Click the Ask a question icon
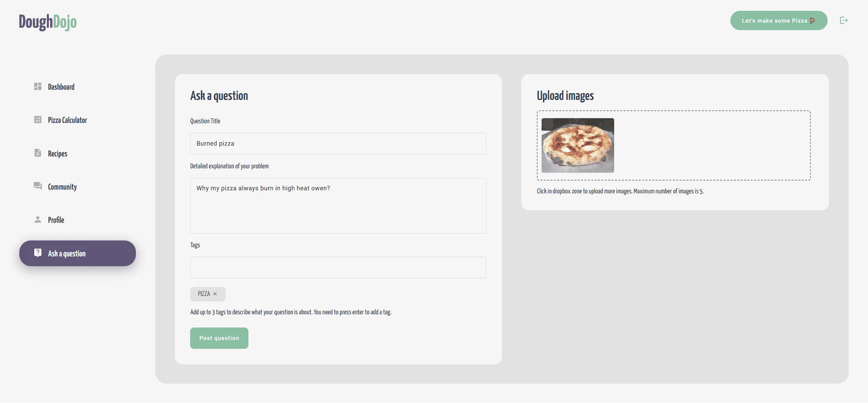Screen dimensions: 868x403 click(x=38, y=253)
